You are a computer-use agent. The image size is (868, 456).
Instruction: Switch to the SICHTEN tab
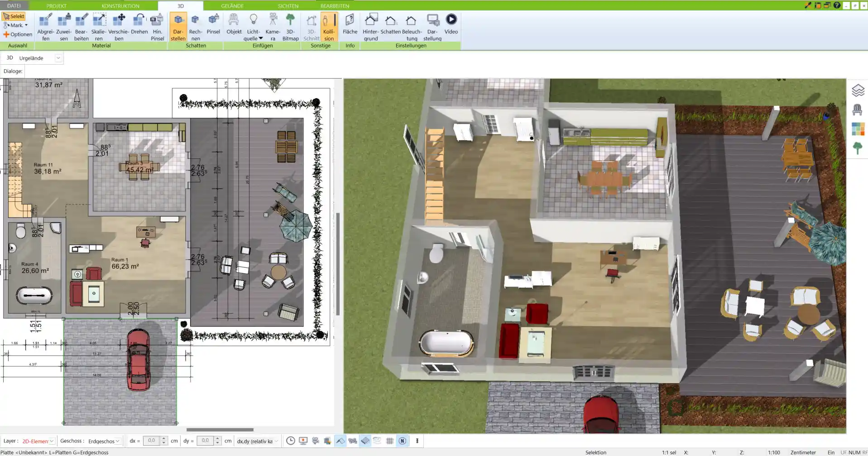(288, 6)
